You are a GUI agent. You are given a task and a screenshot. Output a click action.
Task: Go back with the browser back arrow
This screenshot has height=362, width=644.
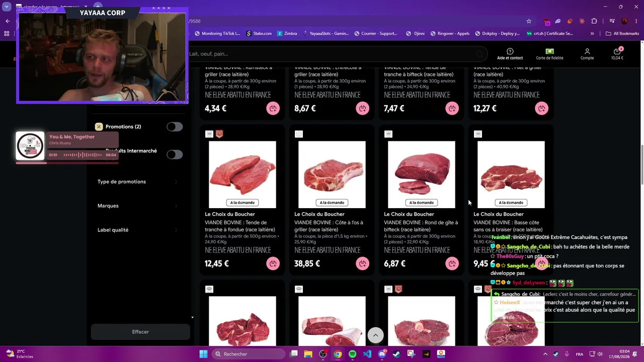8,21
